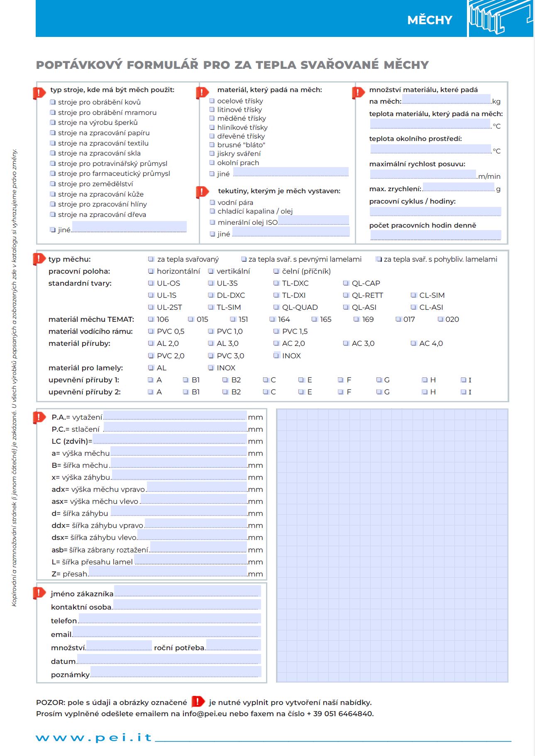The image size is (535, 756).
Task: Click red exclamation icon beside 'množství materiálu'
Action: pos(358,92)
